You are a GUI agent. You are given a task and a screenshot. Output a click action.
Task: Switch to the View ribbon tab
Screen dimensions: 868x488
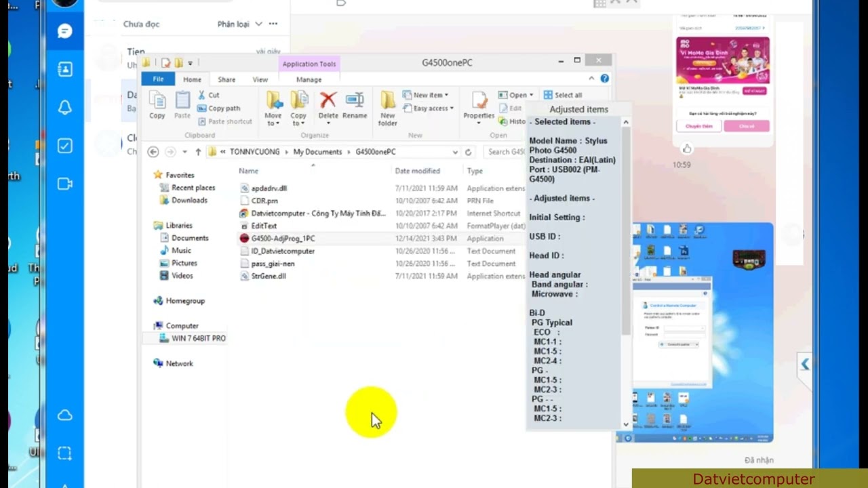coord(260,79)
